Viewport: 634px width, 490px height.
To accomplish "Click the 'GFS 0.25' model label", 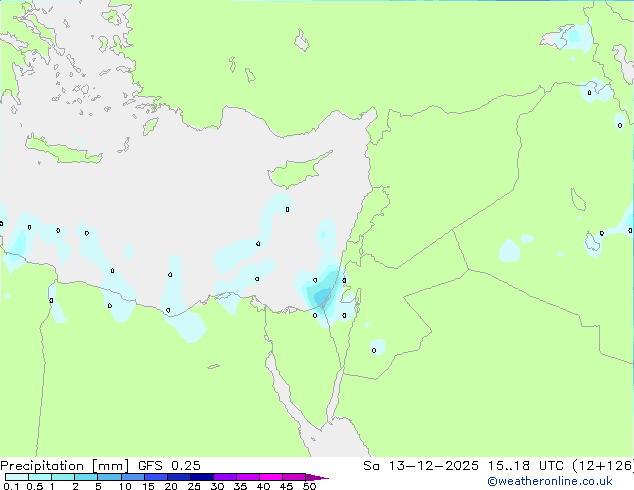I will pyautogui.click(x=169, y=466).
